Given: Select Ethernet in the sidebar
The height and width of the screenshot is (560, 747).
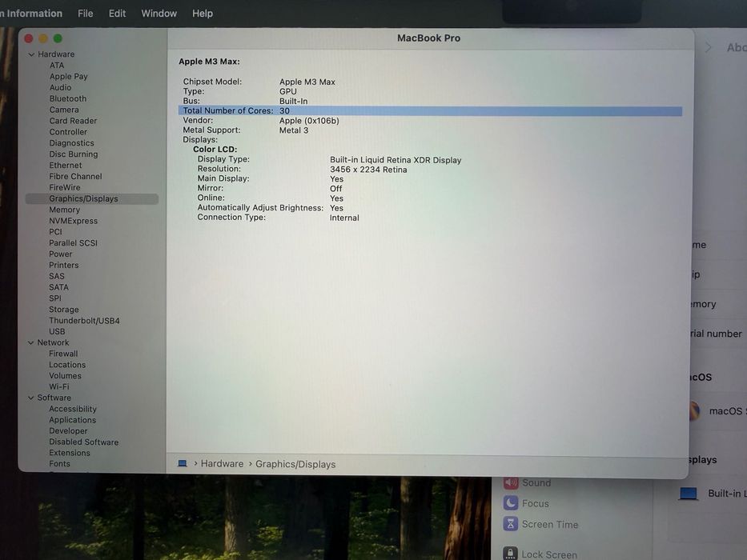Looking at the screenshot, I should [66, 166].
